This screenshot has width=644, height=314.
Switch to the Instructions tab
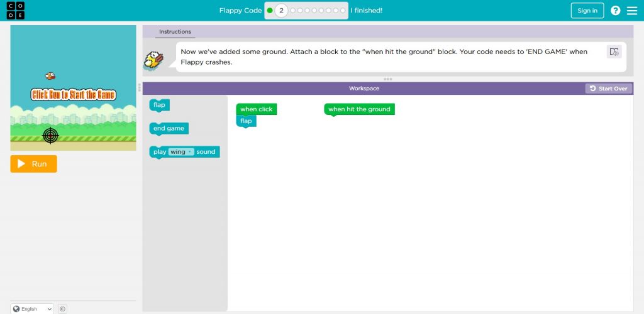point(175,31)
